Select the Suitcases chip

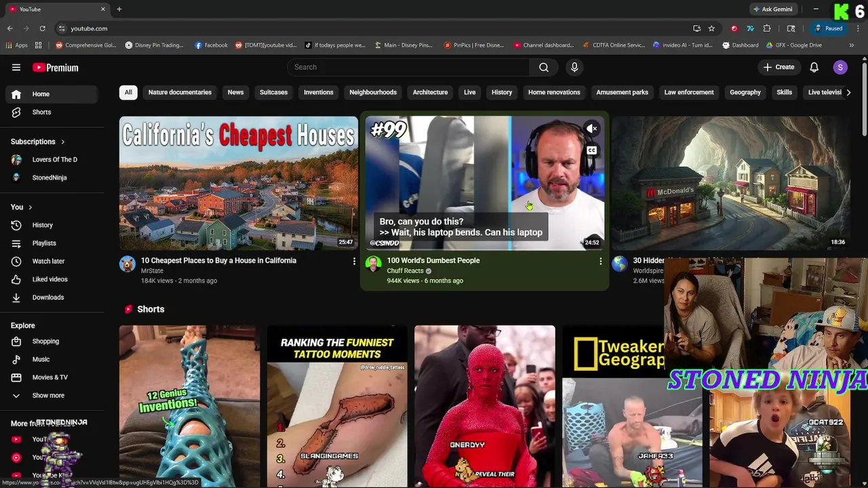[273, 92]
